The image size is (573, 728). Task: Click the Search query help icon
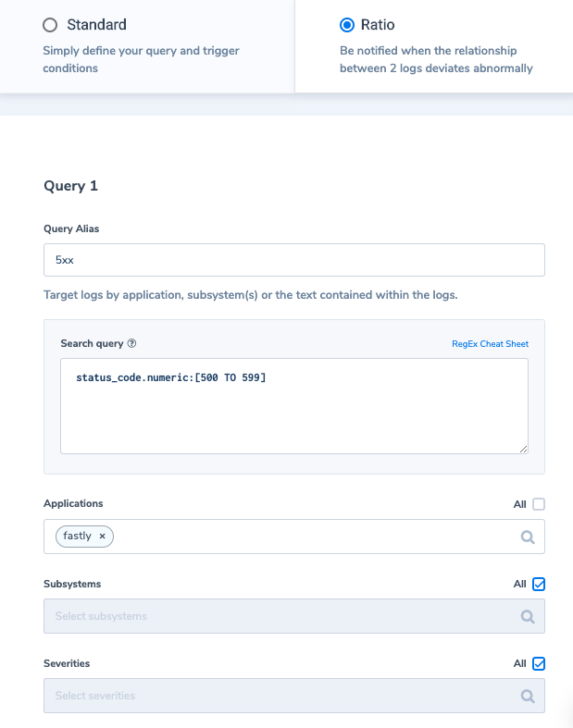click(132, 343)
